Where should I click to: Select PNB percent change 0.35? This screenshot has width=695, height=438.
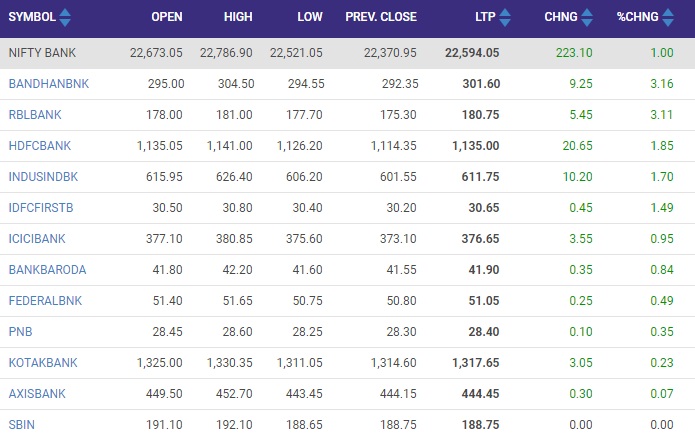[662, 332]
